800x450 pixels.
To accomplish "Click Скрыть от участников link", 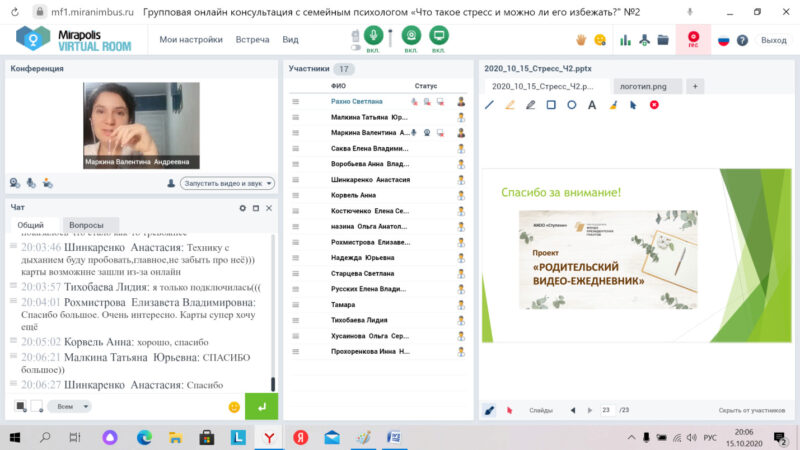I will coord(752,410).
